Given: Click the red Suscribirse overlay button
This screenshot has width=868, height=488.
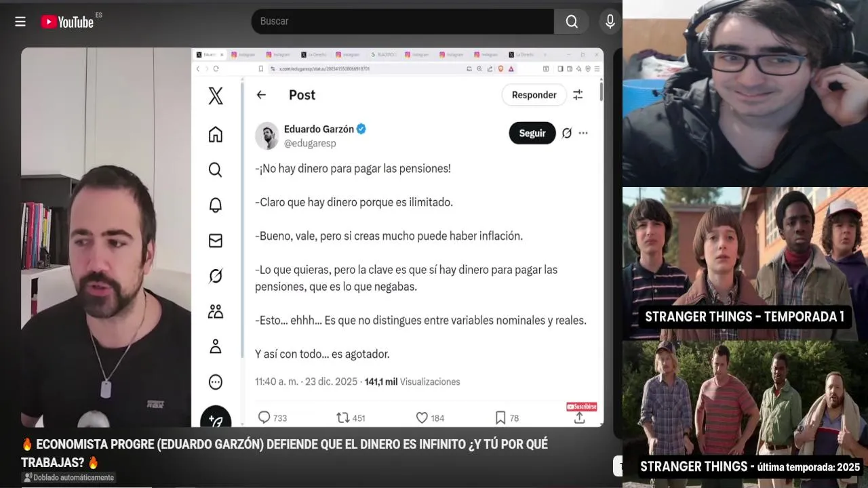Looking at the screenshot, I should [582, 407].
